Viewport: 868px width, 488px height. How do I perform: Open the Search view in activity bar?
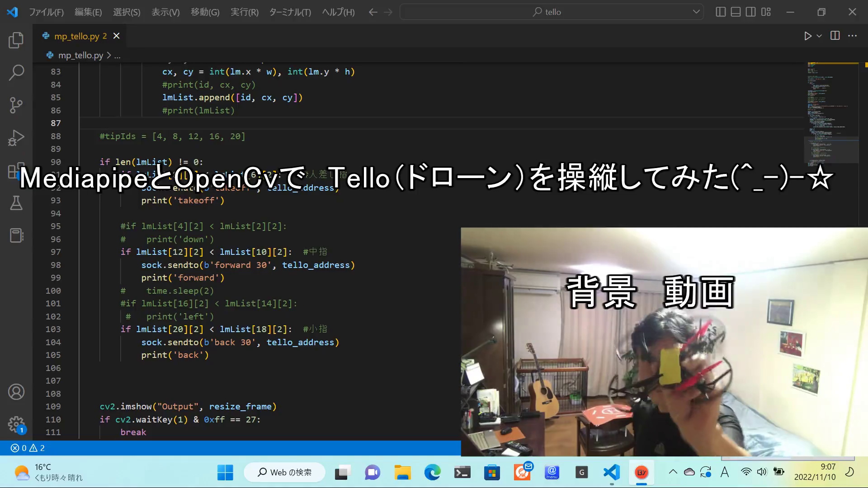[16, 73]
